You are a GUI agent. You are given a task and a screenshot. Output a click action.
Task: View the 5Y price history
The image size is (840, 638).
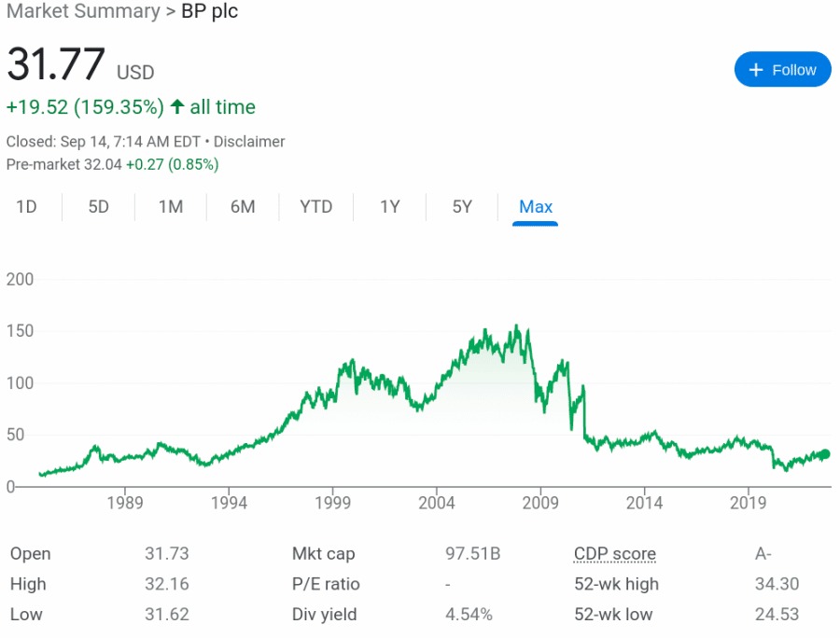coord(461,207)
